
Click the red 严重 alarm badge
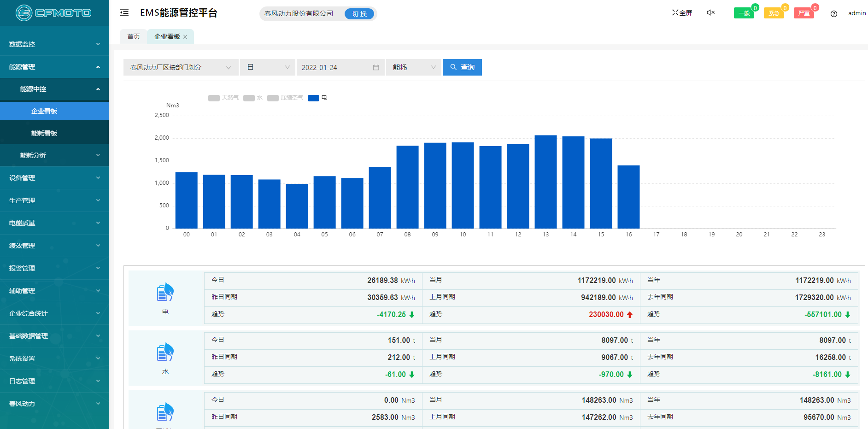803,13
